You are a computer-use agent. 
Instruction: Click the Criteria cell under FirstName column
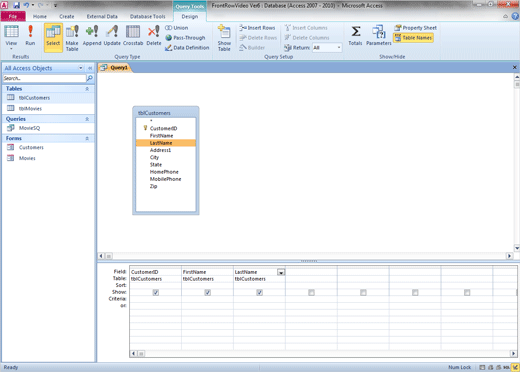[207, 299]
